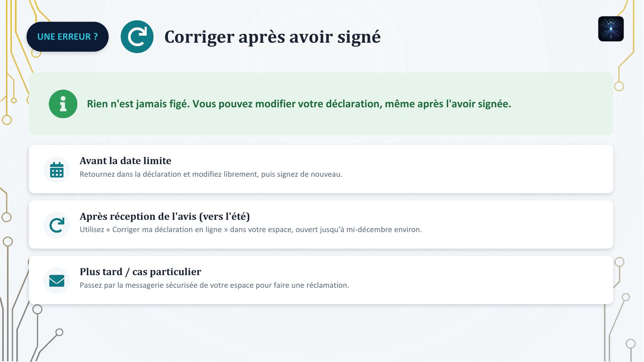644x362 pixels.
Task: Click the title Corriger après avoir signé
Action: 273,37
